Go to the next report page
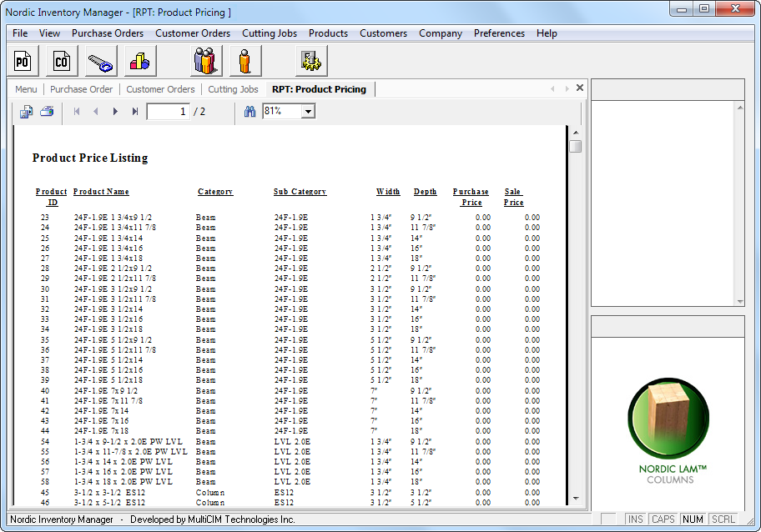761x532 pixels. 116,112
